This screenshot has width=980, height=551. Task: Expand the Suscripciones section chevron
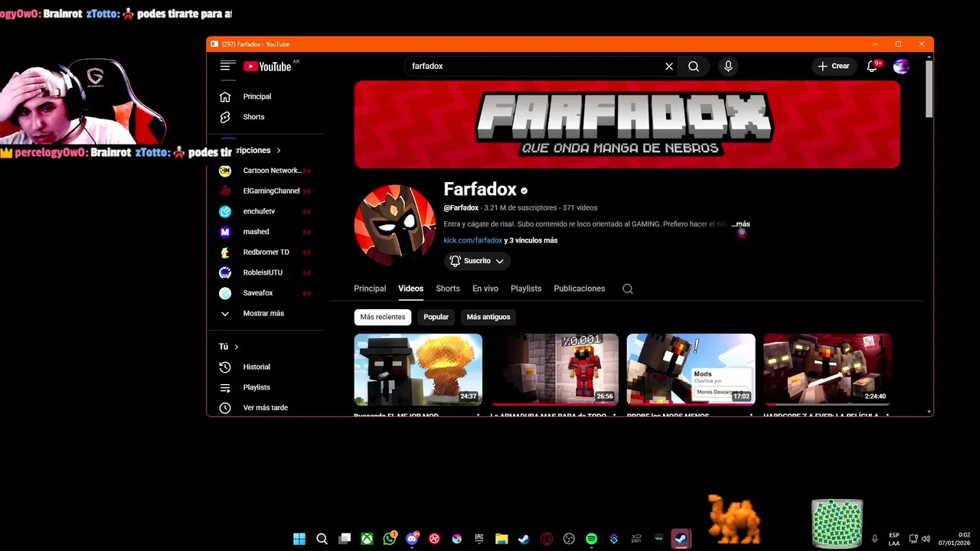tap(279, 151)
